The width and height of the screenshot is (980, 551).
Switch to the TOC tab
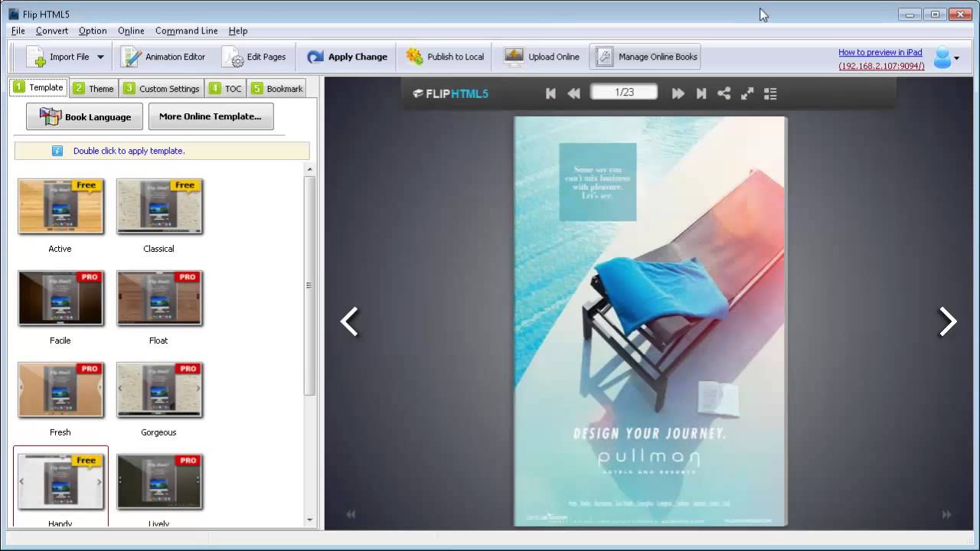[226, 88]
